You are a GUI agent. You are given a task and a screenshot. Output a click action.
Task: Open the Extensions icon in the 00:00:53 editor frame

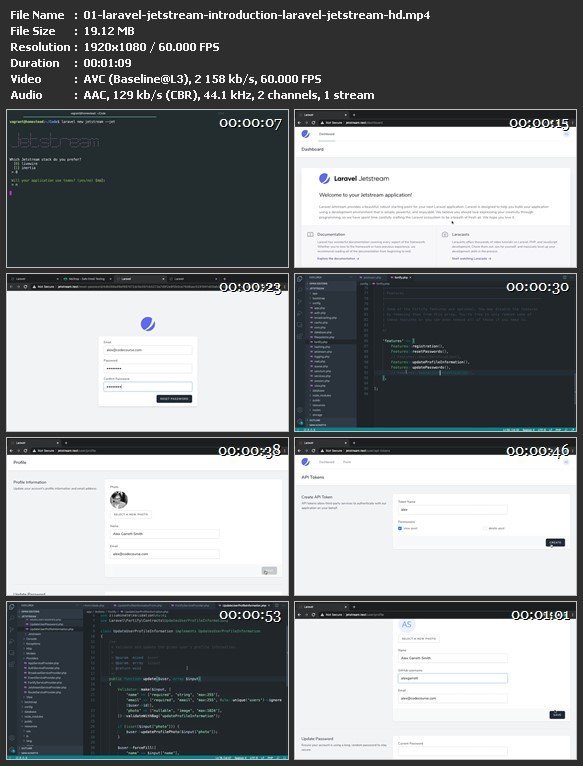[11, 664]
